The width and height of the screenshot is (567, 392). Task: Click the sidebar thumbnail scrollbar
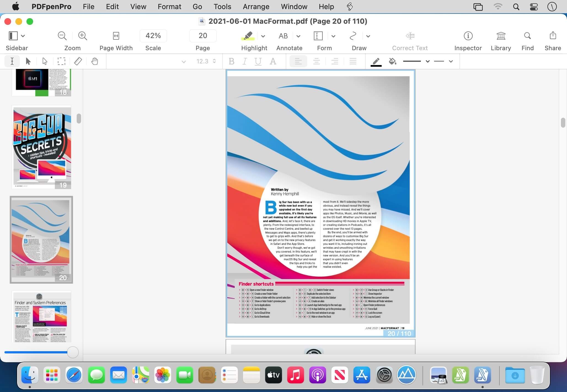coord(79,119)
